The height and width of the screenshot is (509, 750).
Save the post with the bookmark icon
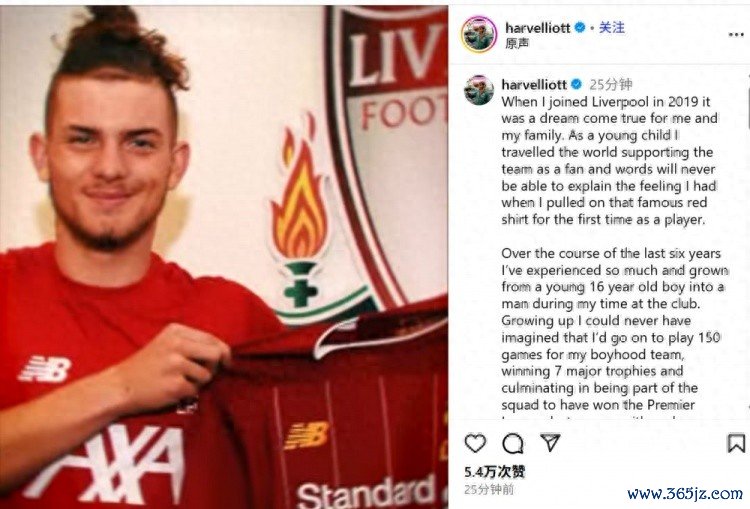click(x=736, y=443)
